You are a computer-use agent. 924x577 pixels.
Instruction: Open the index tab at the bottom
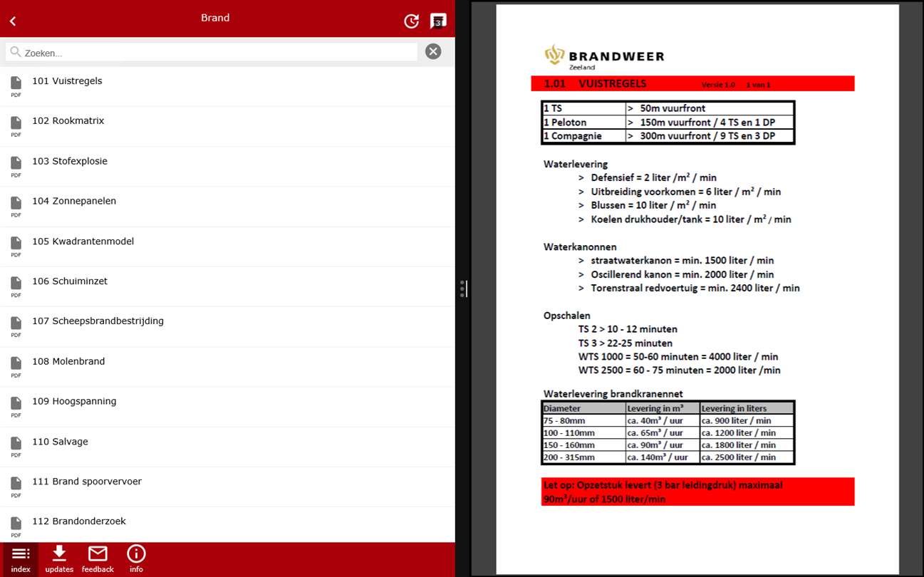(21, 559)
